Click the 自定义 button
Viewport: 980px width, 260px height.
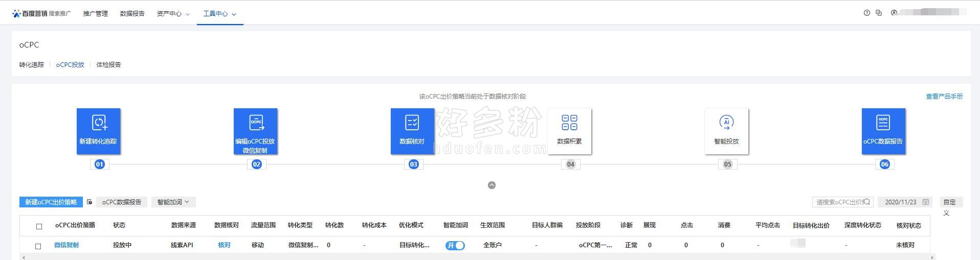pyautogui.click(x=951, y=202)
